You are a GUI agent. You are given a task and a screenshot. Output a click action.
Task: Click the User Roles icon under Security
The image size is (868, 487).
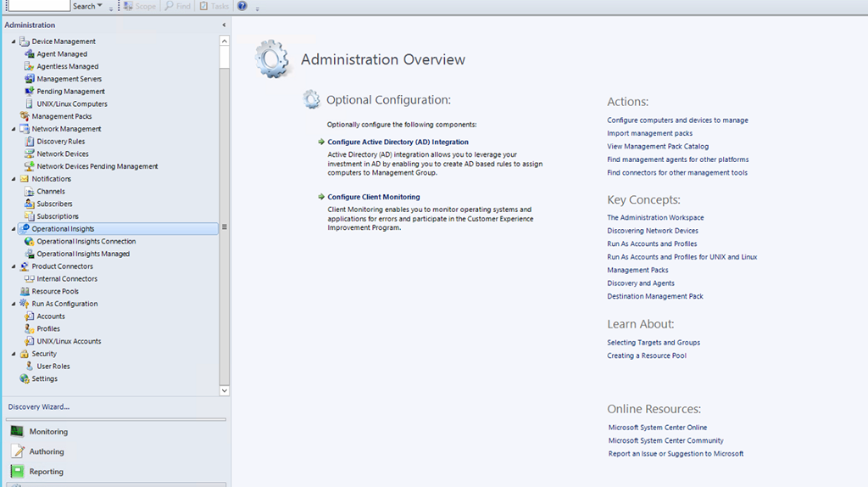point(30,367)
